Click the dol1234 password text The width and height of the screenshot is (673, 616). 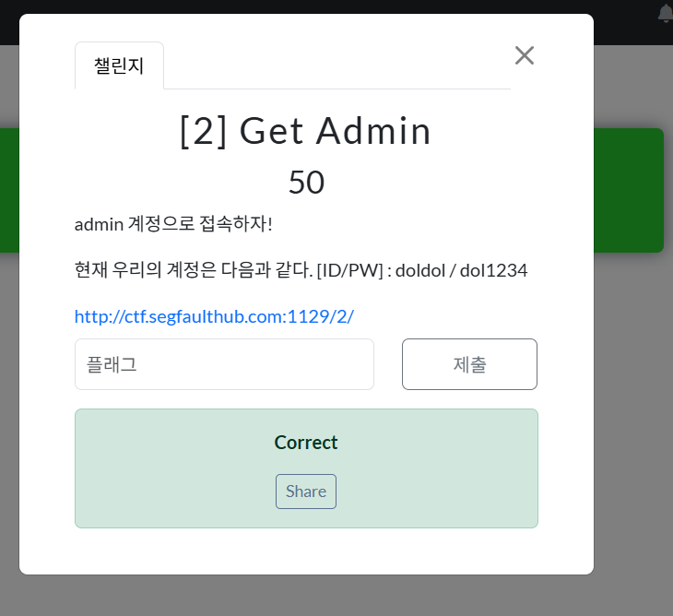point(493,270)
